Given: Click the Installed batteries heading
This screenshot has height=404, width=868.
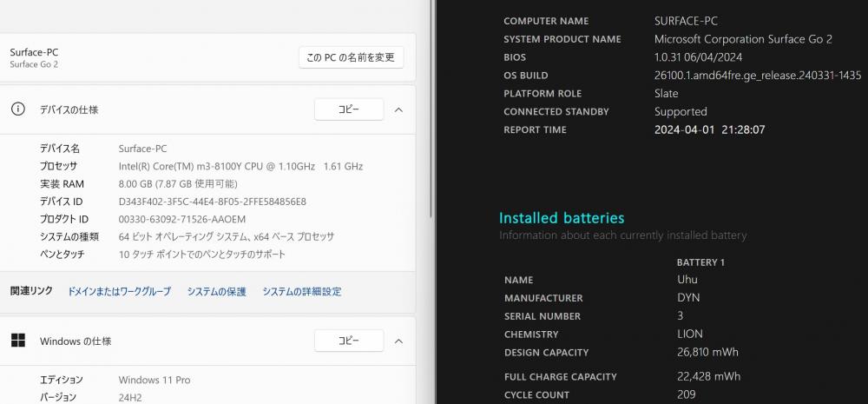Looking at the screenshot, I should pos(562,218).
